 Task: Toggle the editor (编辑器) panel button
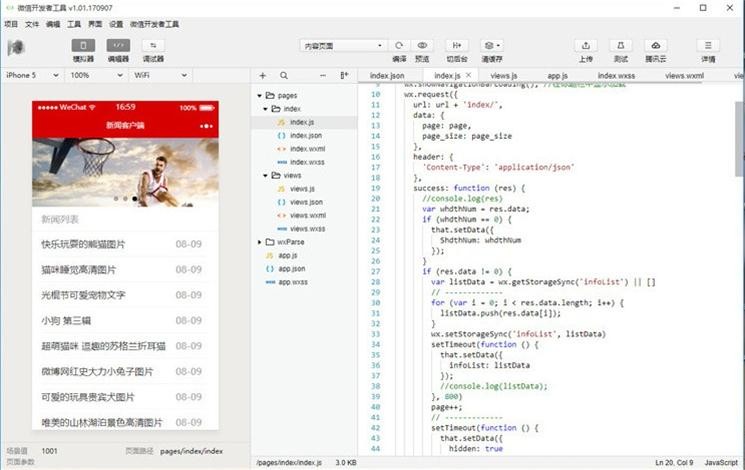tap(118, 46)
